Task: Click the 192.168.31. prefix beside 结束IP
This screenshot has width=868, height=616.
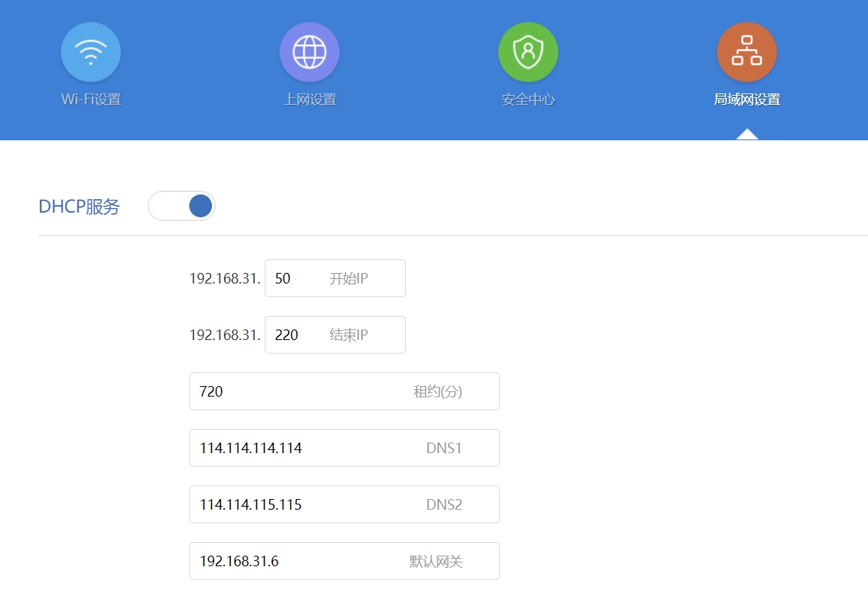Action: coord(225,336)
